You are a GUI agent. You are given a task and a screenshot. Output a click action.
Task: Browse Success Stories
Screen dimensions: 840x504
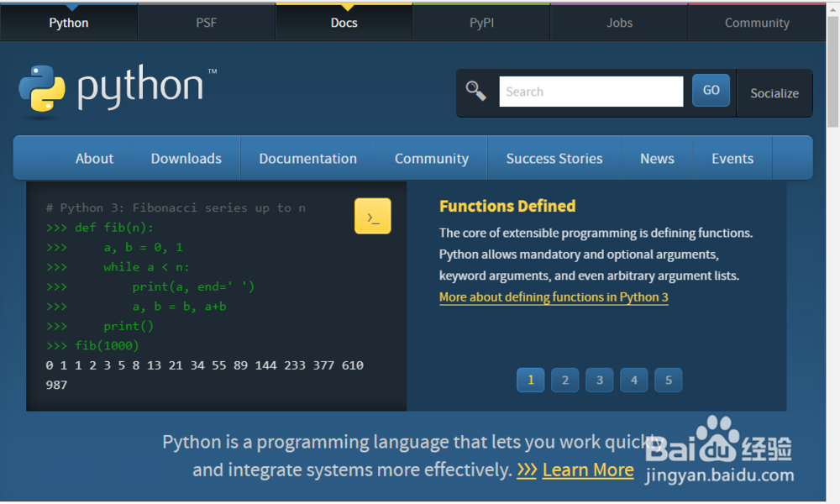(554, 158)
